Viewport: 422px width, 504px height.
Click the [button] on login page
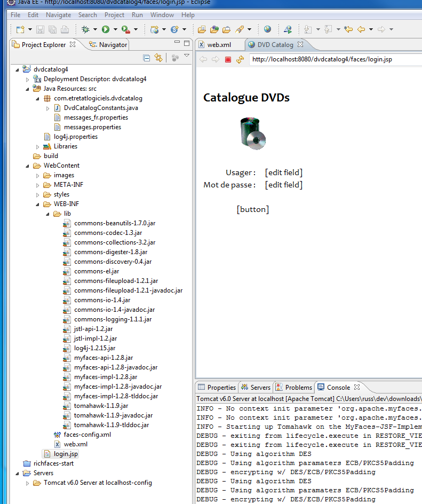point(253,210)
